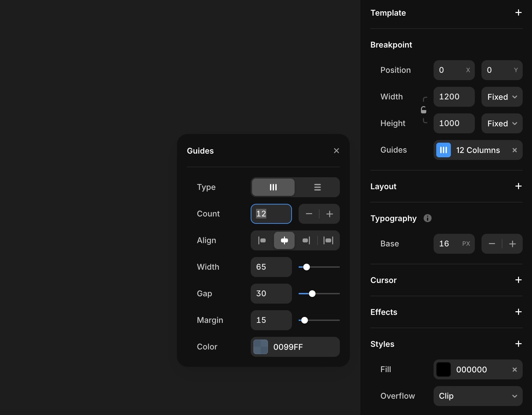Click the 12 Columns guides icon
Viewport: 532px width, 415px height.
coord(443,150)
